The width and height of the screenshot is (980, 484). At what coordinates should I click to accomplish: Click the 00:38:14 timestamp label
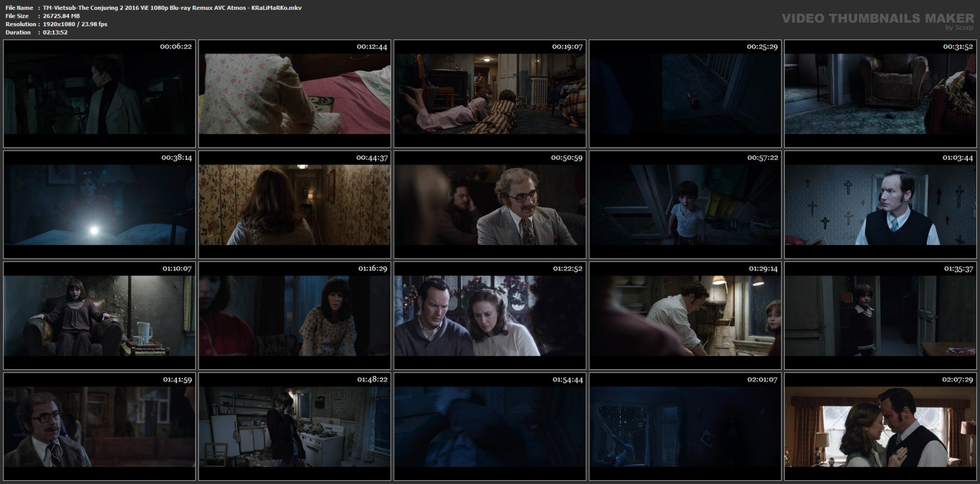pos(176,157)
